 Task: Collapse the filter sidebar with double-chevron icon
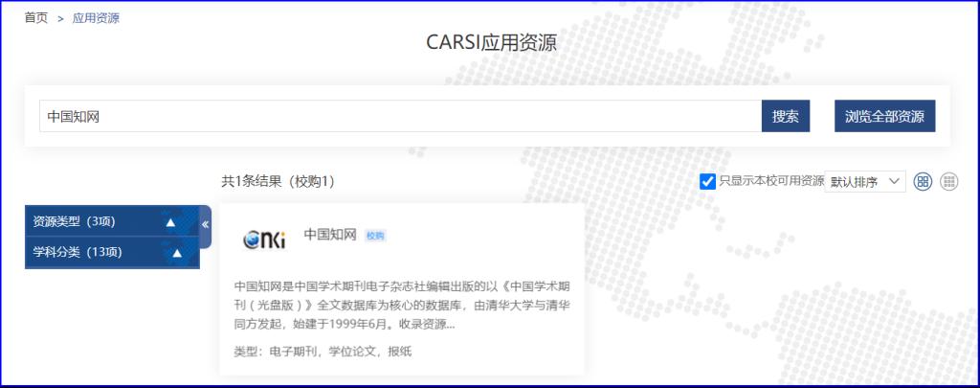pyautogui.click(x=205, y=224)
